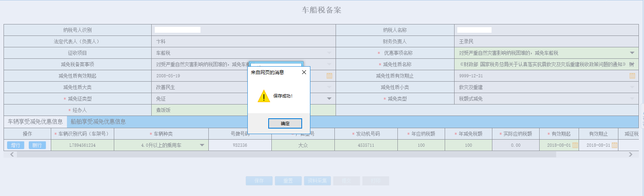Expand the 优惠事项名称 dropdown
This screenshot has width=644, height=196.
pos(632,53)
